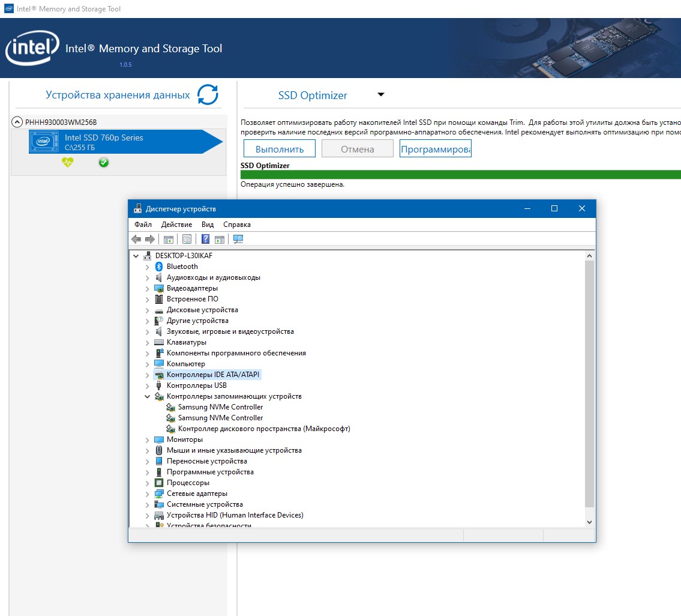This screenshot has width=681, height=616.
Task: Select Аудиовходы и аудиовыходы row
Action: [x=213, y=277]
